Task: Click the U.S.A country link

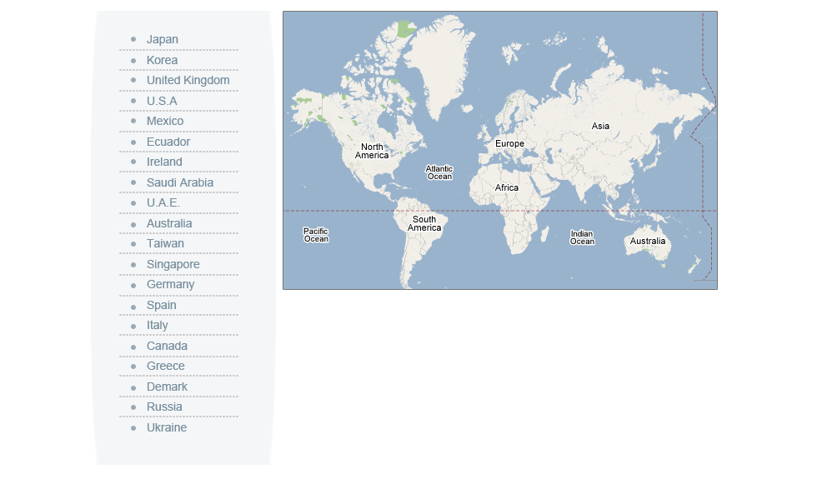Action: click(x=162, y=101)
